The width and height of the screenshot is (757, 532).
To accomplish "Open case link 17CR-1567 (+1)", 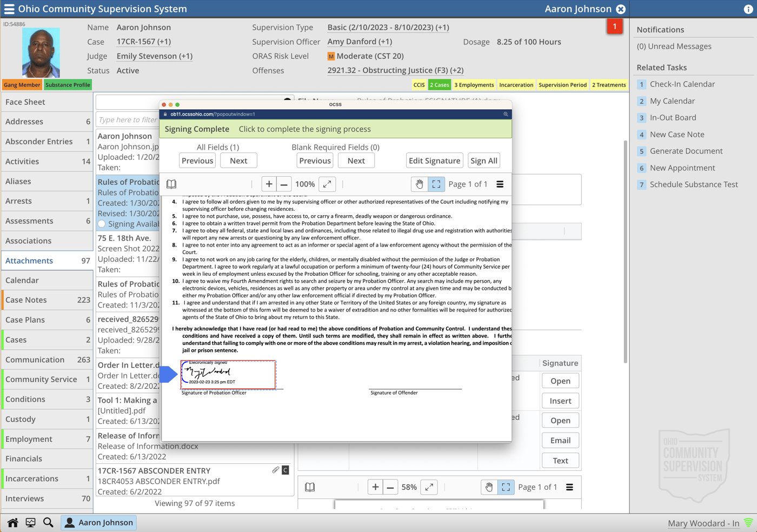I will click(144, 42).
